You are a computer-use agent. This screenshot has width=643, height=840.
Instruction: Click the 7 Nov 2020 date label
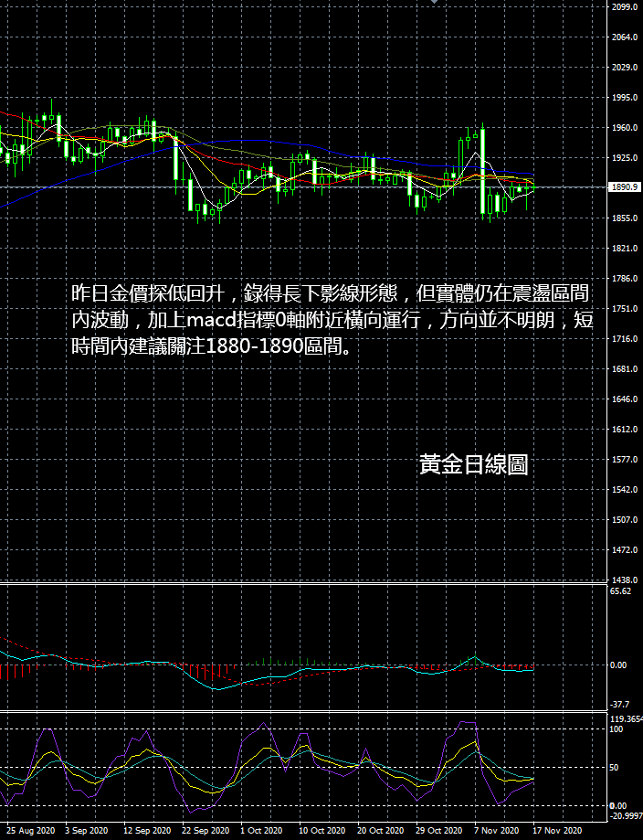tap(496, 830)
